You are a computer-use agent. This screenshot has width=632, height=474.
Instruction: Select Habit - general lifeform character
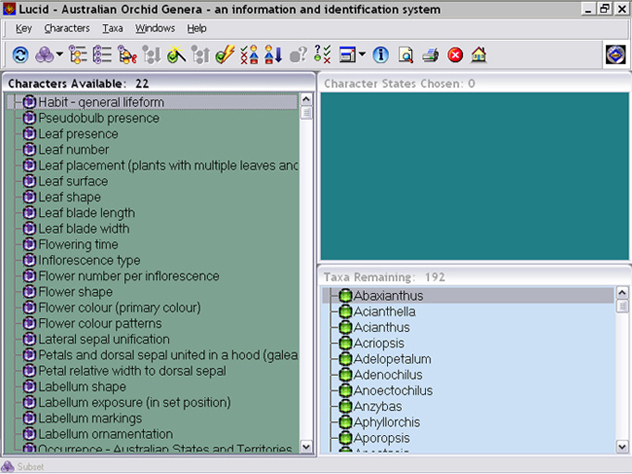101,102
